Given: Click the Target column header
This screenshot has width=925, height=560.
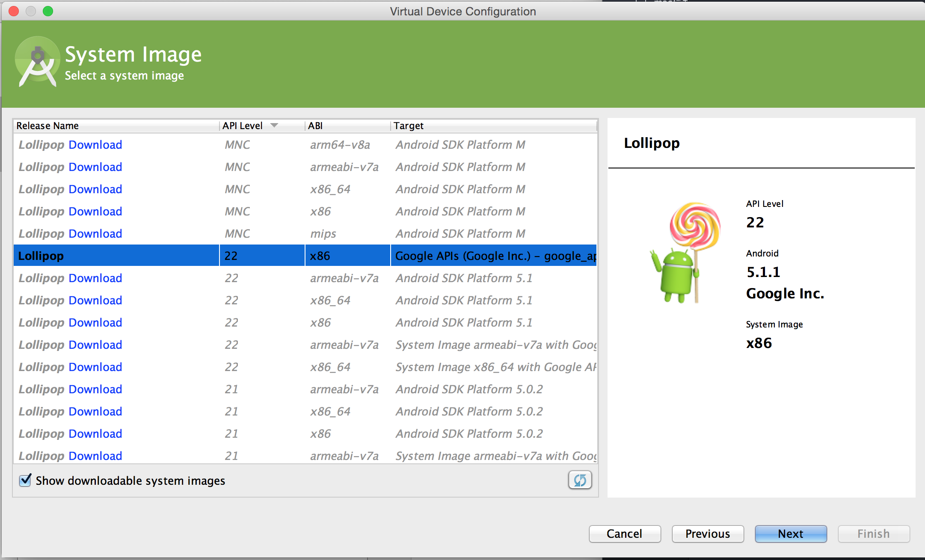Looking at the screenshot, I should (494, 126).
